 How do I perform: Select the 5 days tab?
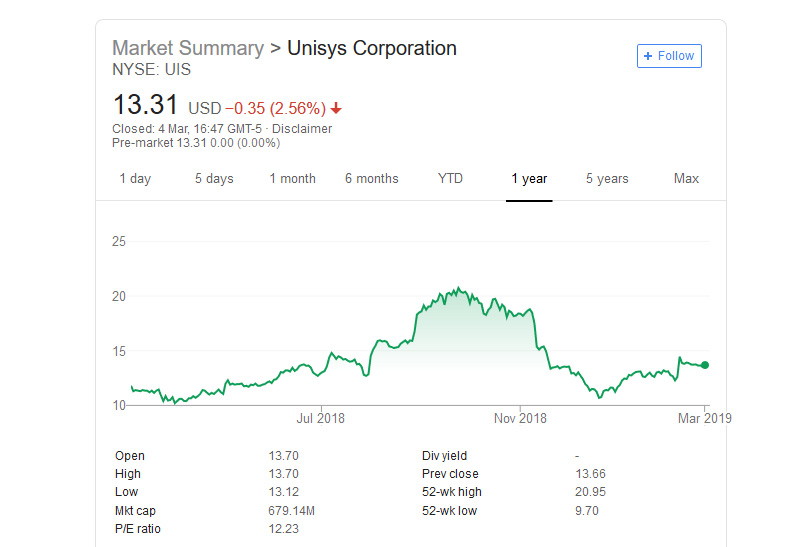point(214,179)
